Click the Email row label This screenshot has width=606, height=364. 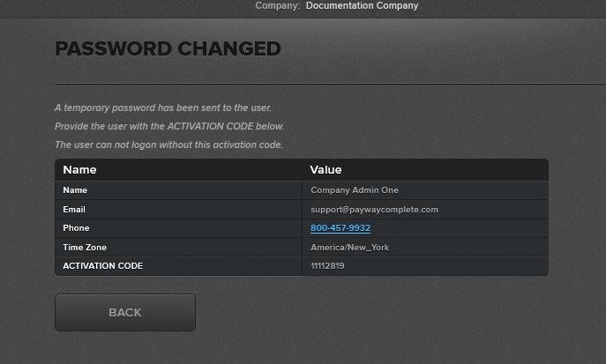pyautogui.click(x=74, y=210)
